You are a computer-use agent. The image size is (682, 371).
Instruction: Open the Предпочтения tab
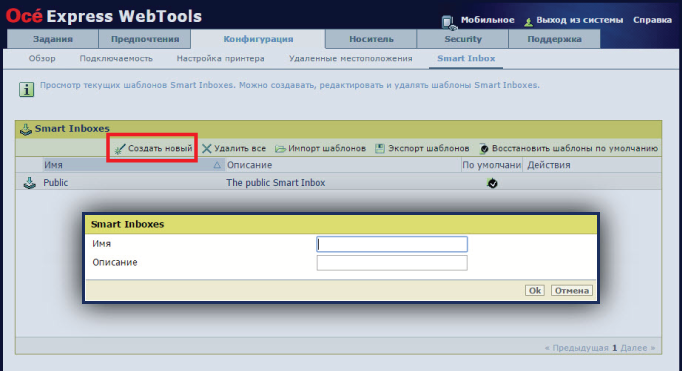tap(145, 39)
